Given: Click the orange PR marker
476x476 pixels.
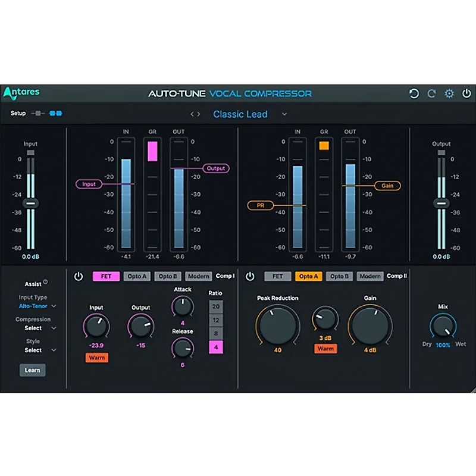Looking at the screenshot, I should [x=261, y=205].
